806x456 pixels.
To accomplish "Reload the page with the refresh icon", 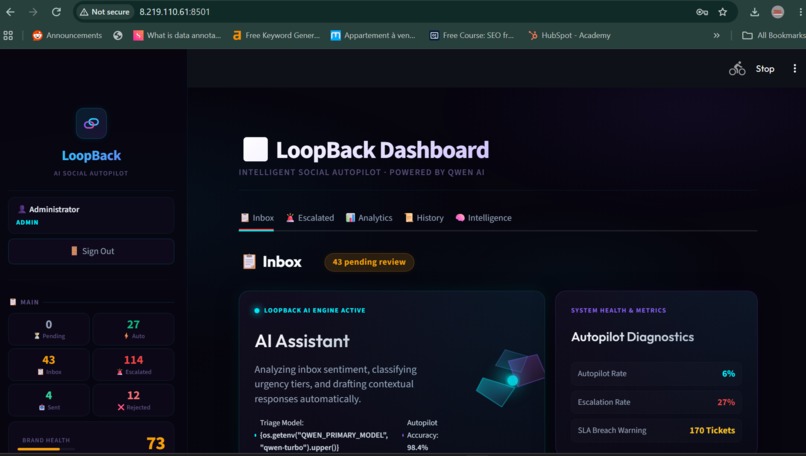I will pos(57,12).
